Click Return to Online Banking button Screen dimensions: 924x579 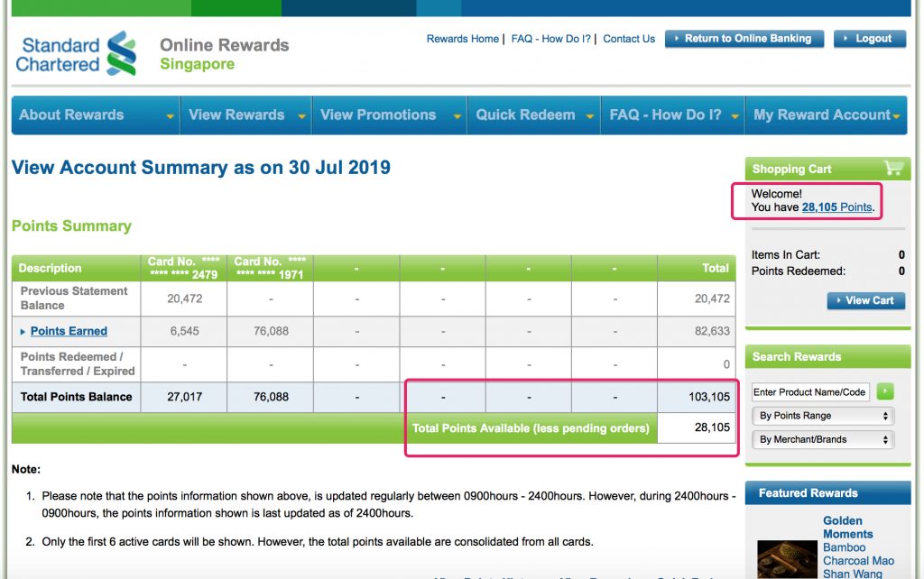[744, 39]
